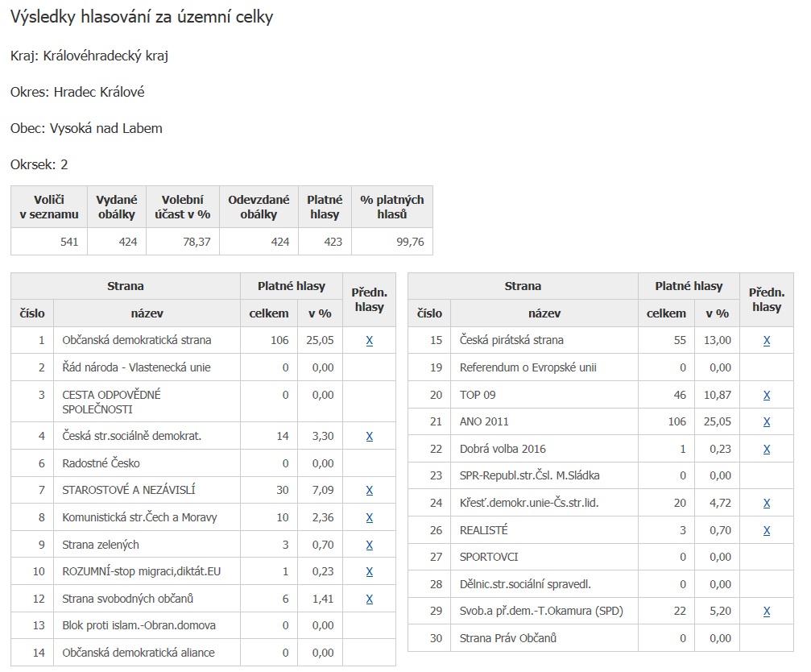Click party name 'STAROSTOVÉ A NEZÁVISLÍ'
Screen dimensions: 811x672
[x=129, y=490]
